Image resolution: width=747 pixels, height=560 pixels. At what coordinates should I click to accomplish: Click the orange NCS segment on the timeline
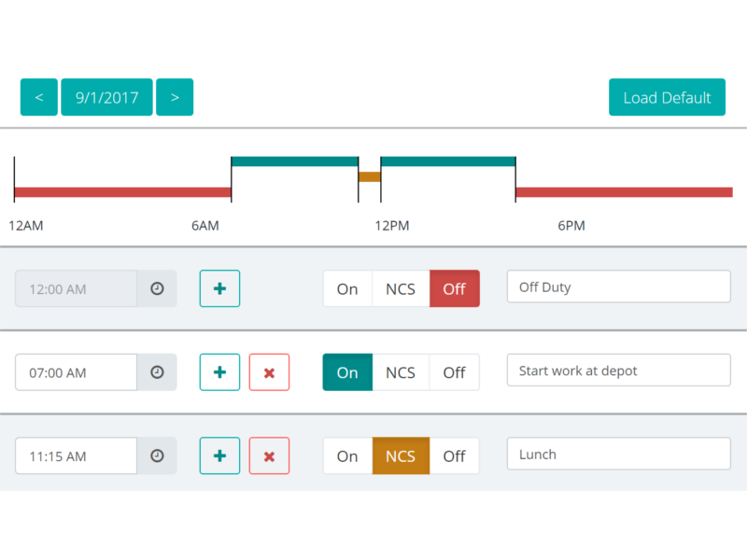tap(370, 177)
